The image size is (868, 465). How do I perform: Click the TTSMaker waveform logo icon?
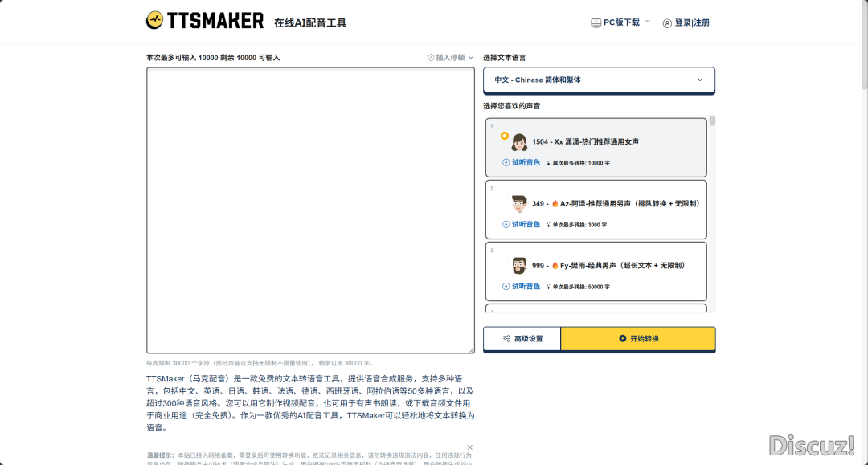(155, 21)
